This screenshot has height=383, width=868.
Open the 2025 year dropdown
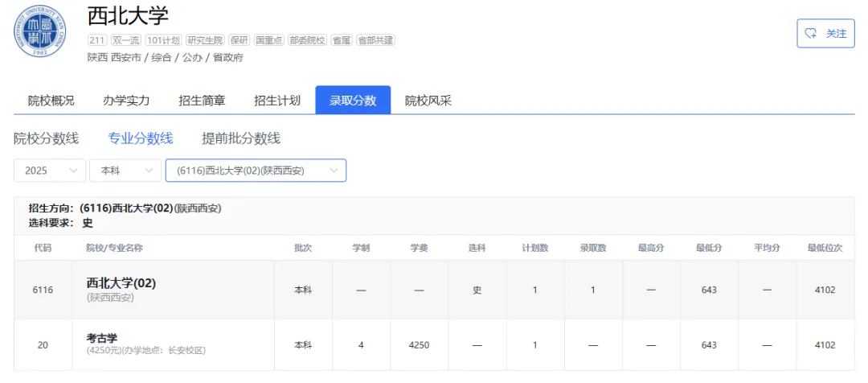[x=50, y=171]
